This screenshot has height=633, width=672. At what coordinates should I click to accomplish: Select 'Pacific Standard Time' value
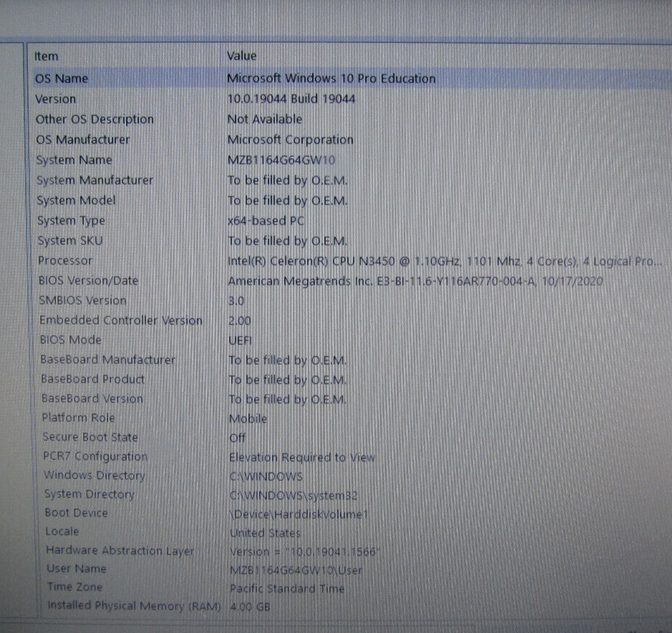tap(287, 589)
